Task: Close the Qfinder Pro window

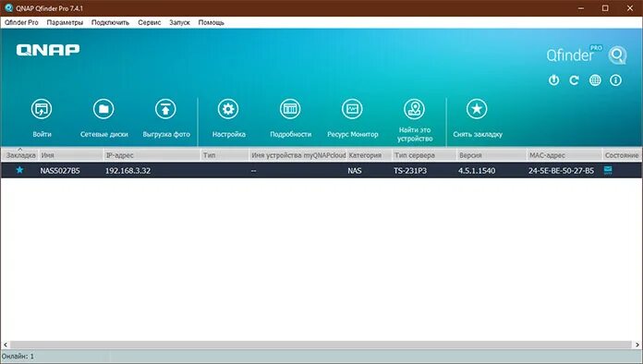Action: pyautogui.click(x=630, y=8)
